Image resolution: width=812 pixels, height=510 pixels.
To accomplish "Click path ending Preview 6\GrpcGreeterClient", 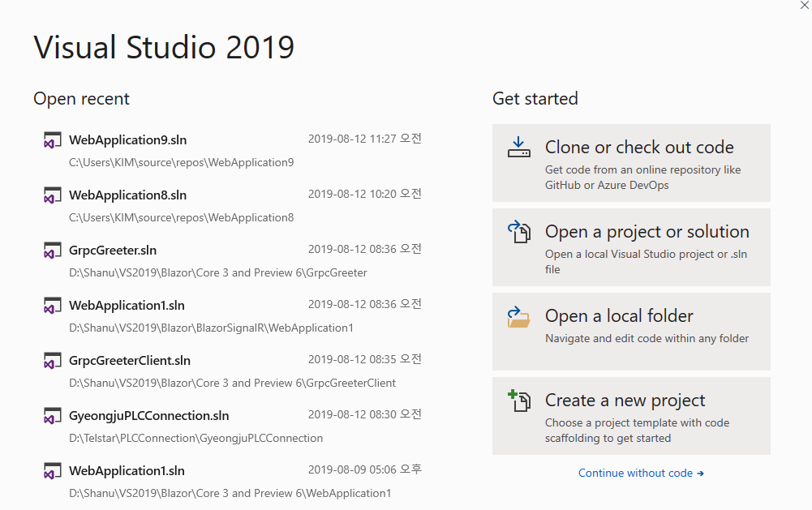I will coord(233,384).
